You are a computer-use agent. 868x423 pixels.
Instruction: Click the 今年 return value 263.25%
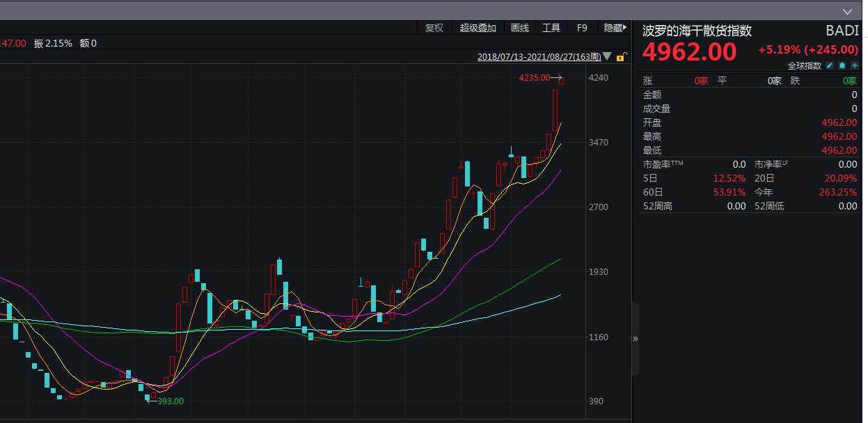837,192
